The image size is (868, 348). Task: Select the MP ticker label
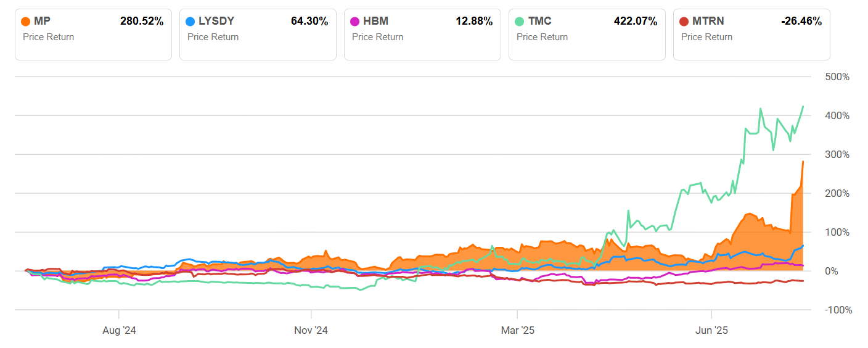point(43,22)
